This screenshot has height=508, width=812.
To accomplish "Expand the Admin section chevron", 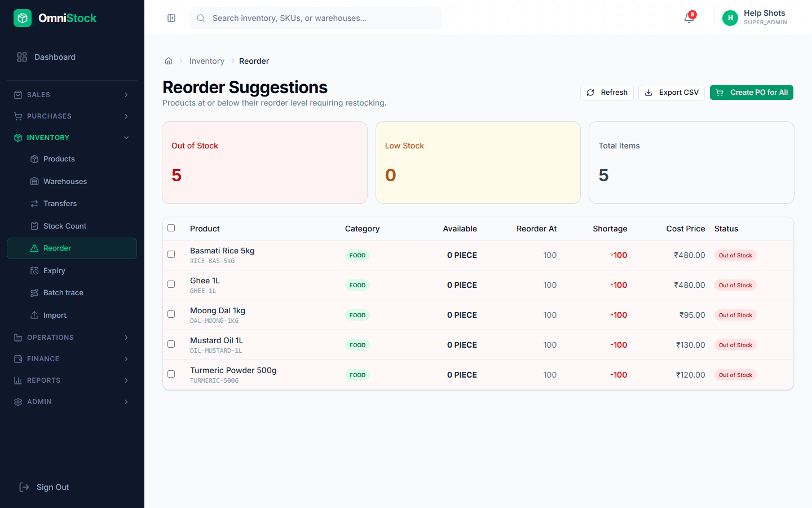I will point(126,402).
